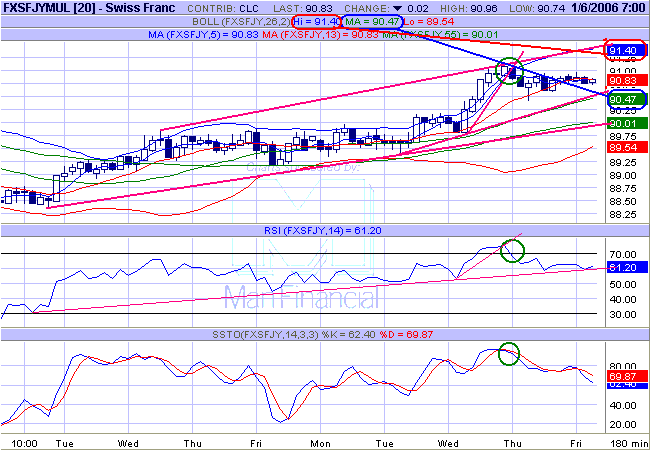Click the 88.25 price axis label

(x=624, y=215)
